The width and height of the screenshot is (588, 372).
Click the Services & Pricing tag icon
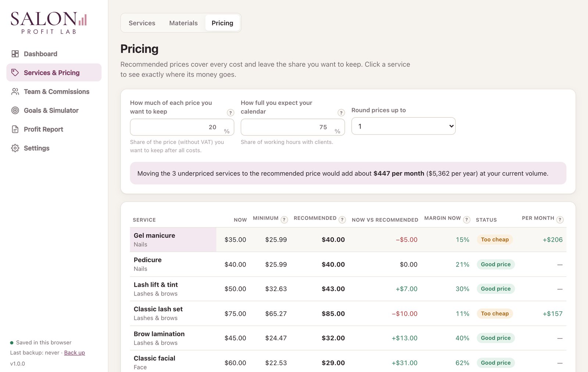point(15,72)
